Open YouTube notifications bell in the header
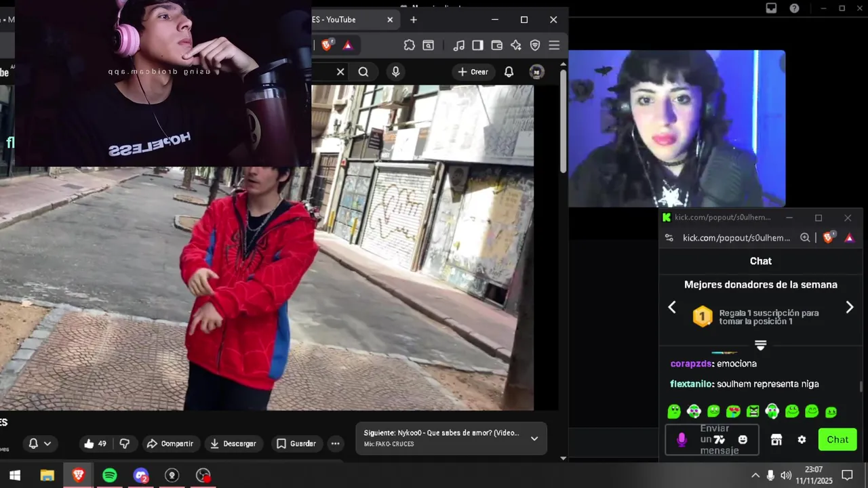 509,72
